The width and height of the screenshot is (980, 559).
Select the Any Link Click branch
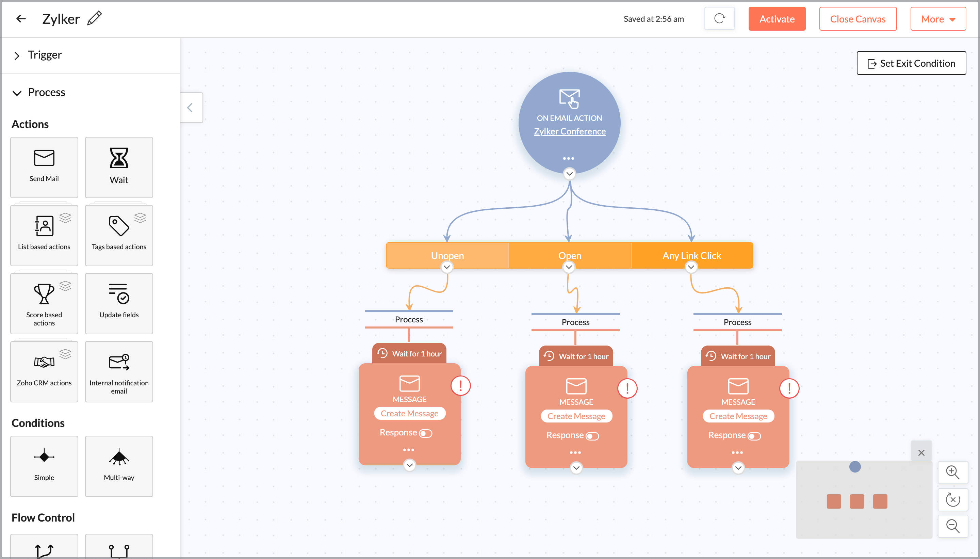(x=691, y=255)
